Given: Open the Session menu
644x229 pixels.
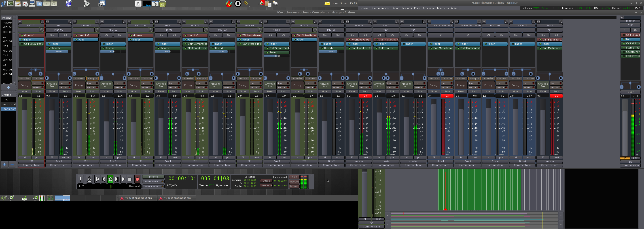Looking at the screenshot, I should click(364, 8).
